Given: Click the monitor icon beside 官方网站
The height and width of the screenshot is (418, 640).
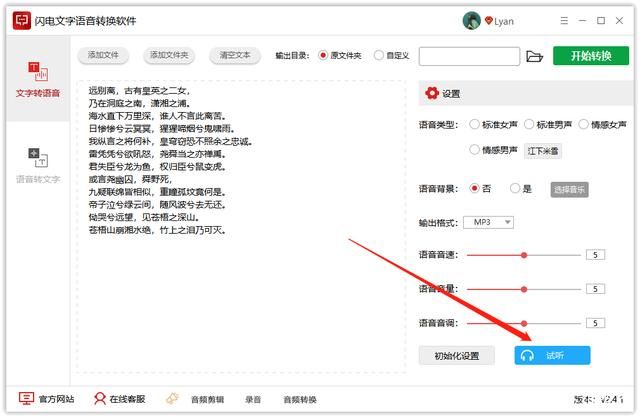Looking at the screenshot, I should [26, 398].
